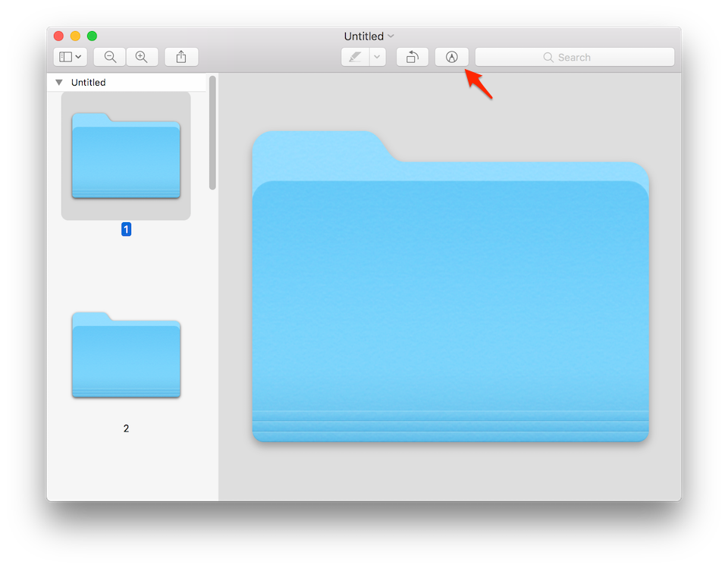Open the highlight style dropdown chevron
Screen dimensions: 728x568
[x=376, y=57]
